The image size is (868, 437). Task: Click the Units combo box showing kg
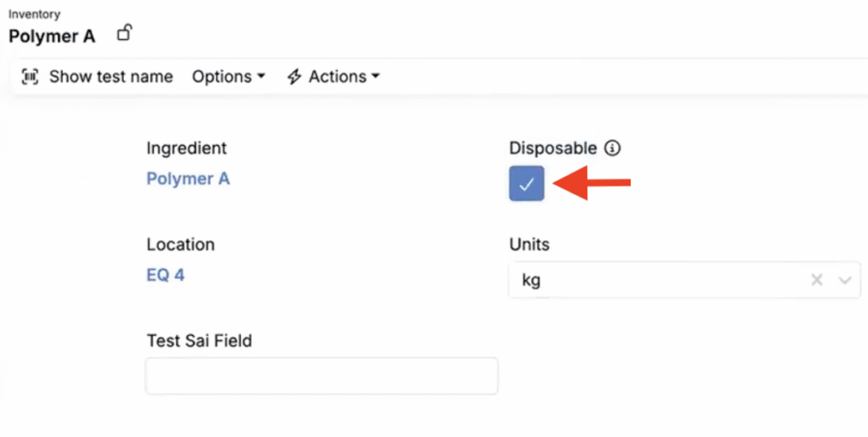[x=684, y=280]
